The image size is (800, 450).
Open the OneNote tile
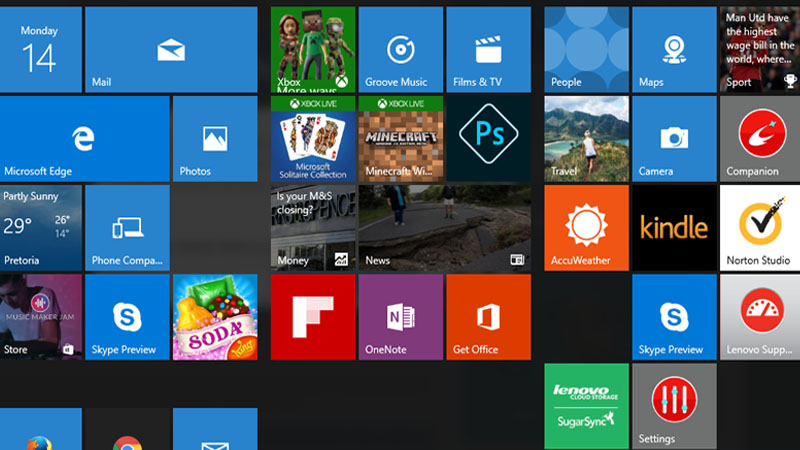(401, 317)
